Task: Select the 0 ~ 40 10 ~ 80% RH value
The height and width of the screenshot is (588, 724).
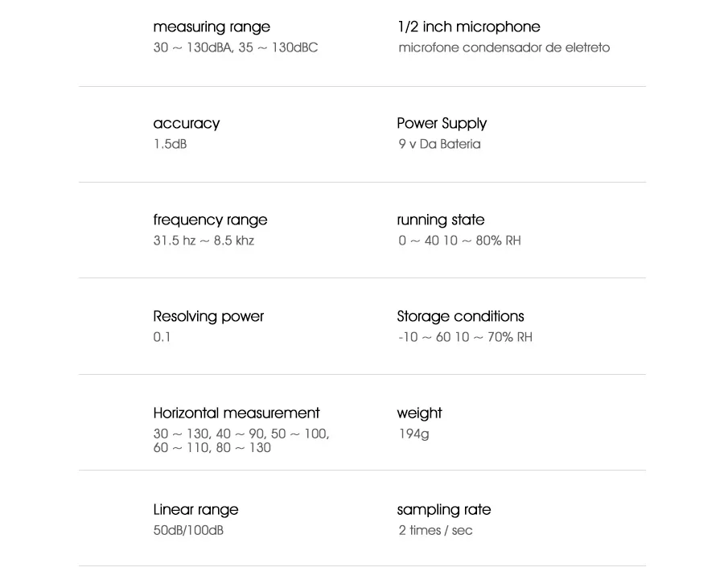Action: pos(459,241)
